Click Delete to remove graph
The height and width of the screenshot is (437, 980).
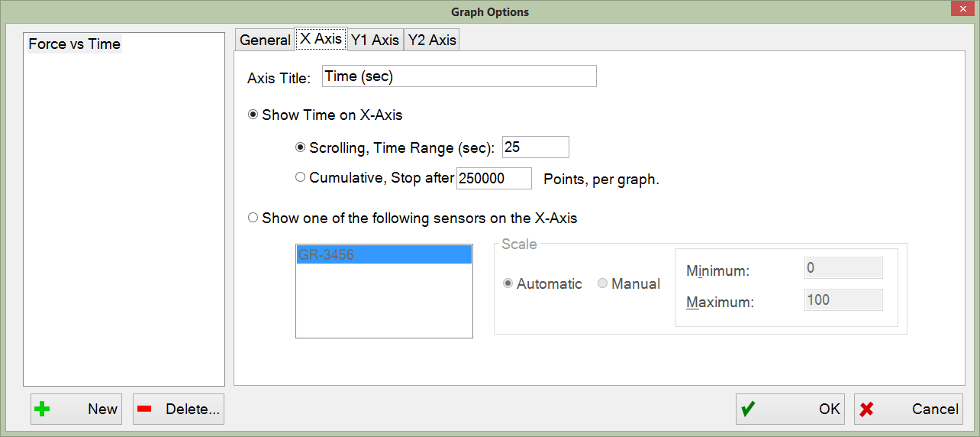point(179,409)
